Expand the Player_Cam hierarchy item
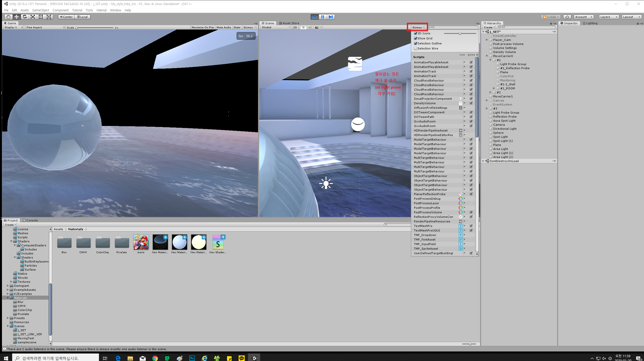Screen dimensions: 644x361 pyautogui.click(x=487, y=40)
